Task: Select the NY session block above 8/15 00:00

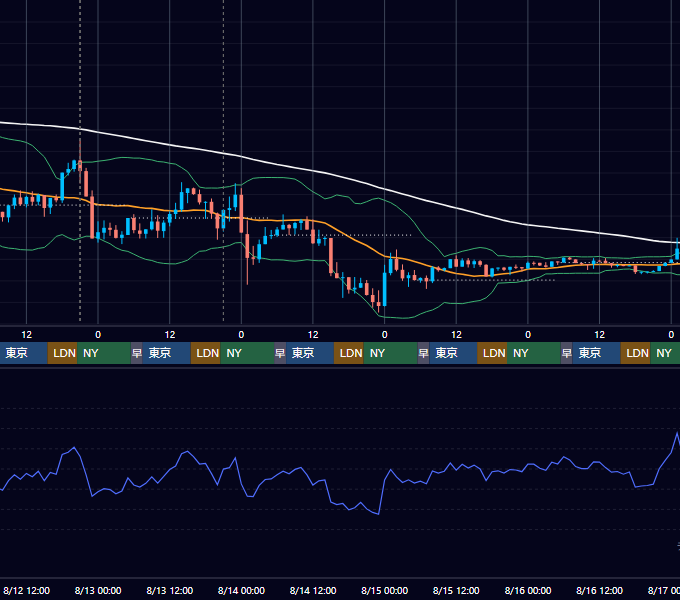Action: pos(390,353)
